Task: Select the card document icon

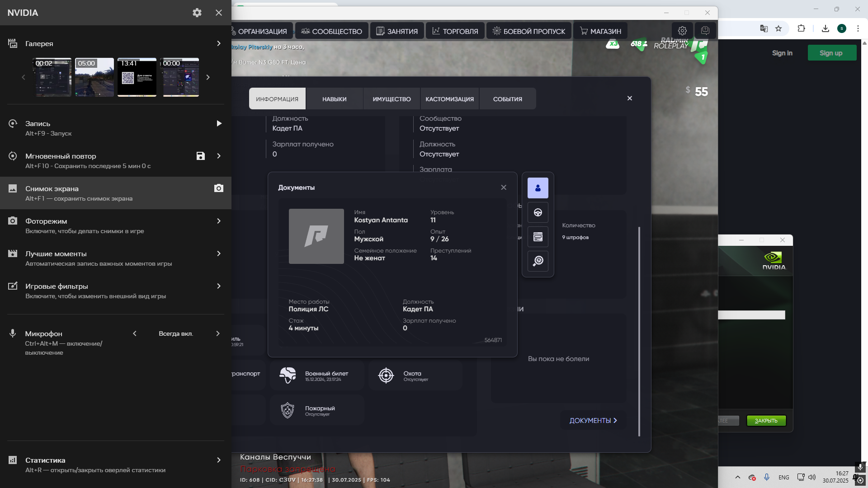Action: [x=538, y=237]
